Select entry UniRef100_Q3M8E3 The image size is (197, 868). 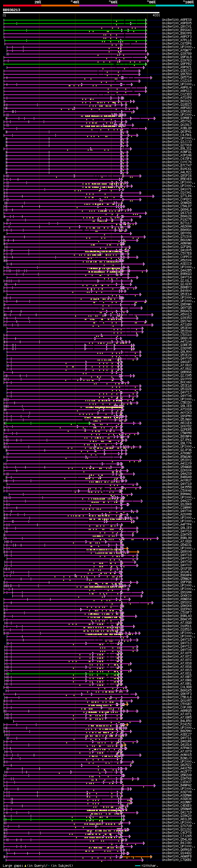pos(177,118)
